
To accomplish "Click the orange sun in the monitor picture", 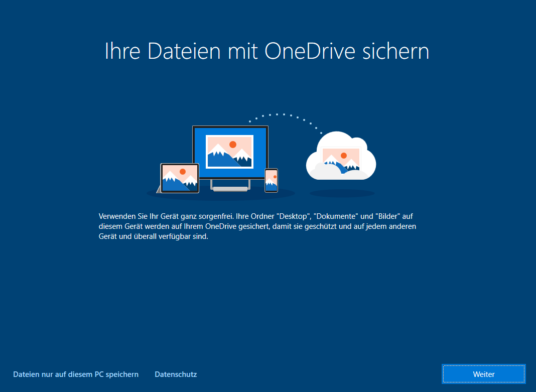I will 232,145.
